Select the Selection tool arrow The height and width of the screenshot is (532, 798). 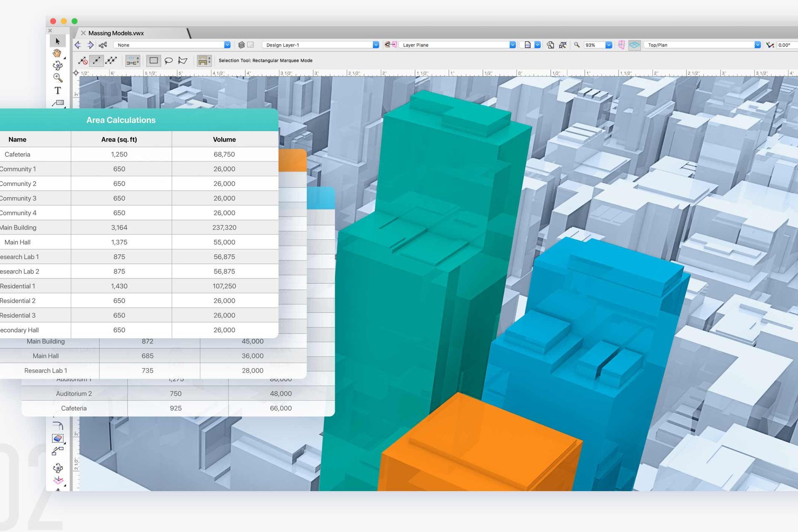click(x=58, y=41)
